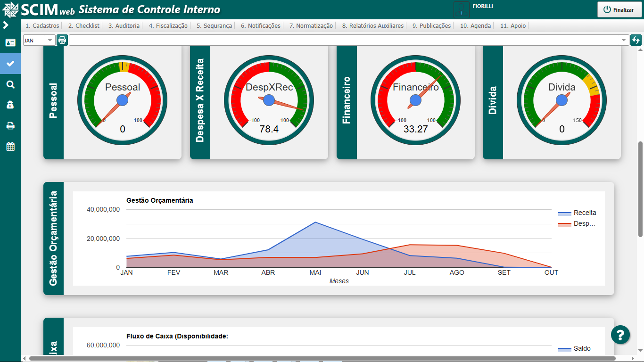The width and height of the screenshot is (644, 362).
Task: Open the 8. Relatórios Auxiliares menu
Action: coord(373,26)
